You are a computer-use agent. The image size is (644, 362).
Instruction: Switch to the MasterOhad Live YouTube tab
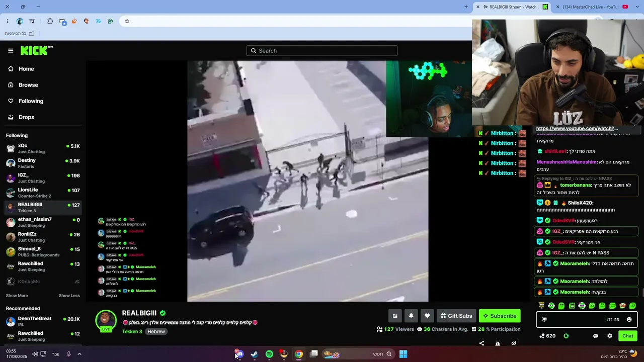point(595,7)
